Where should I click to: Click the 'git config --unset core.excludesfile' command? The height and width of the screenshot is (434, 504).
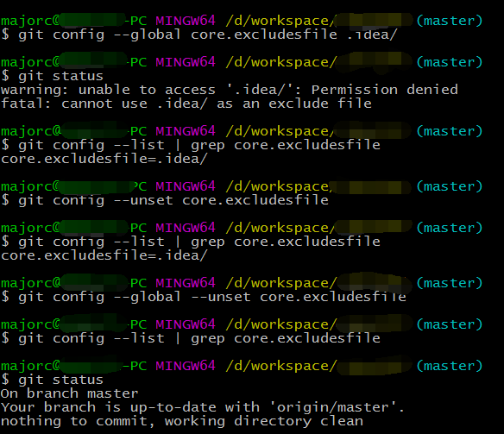[173, 200]
